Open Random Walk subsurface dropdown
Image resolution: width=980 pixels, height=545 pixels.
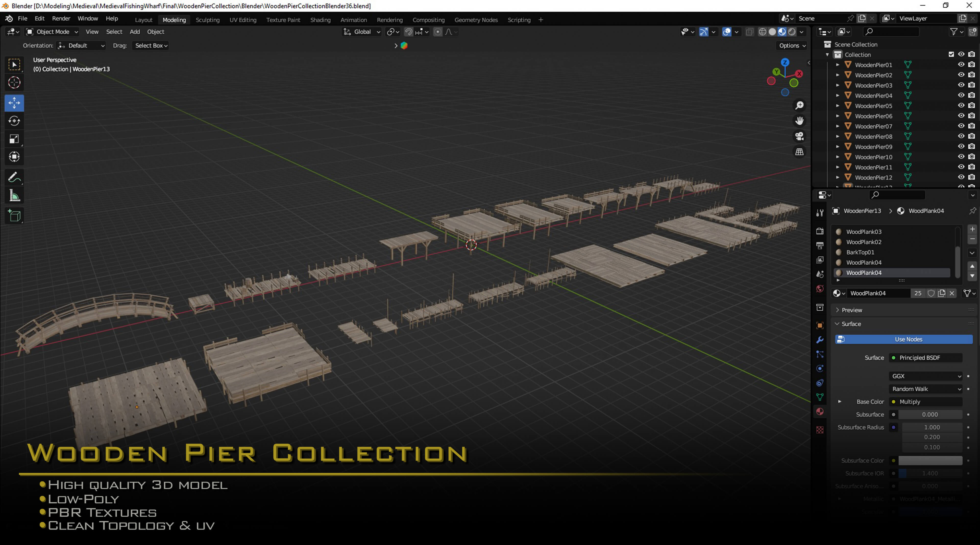[926, 389]
